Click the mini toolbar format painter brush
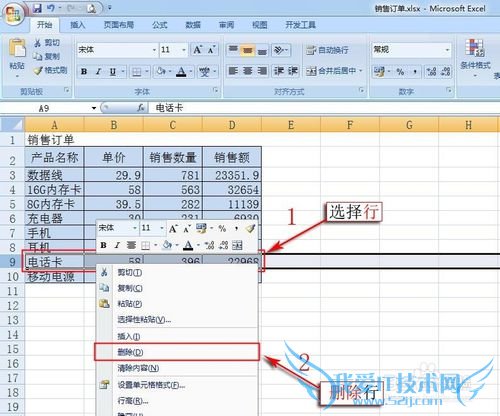Image resolution: width=500 pixels, height=416 pixels. click(x=250, y=228)
